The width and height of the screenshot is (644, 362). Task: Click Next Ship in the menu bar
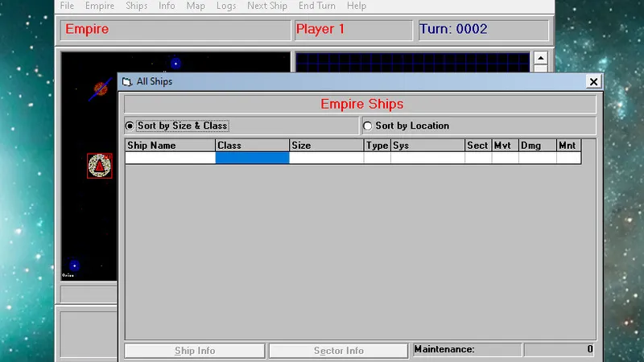point(267,6)
